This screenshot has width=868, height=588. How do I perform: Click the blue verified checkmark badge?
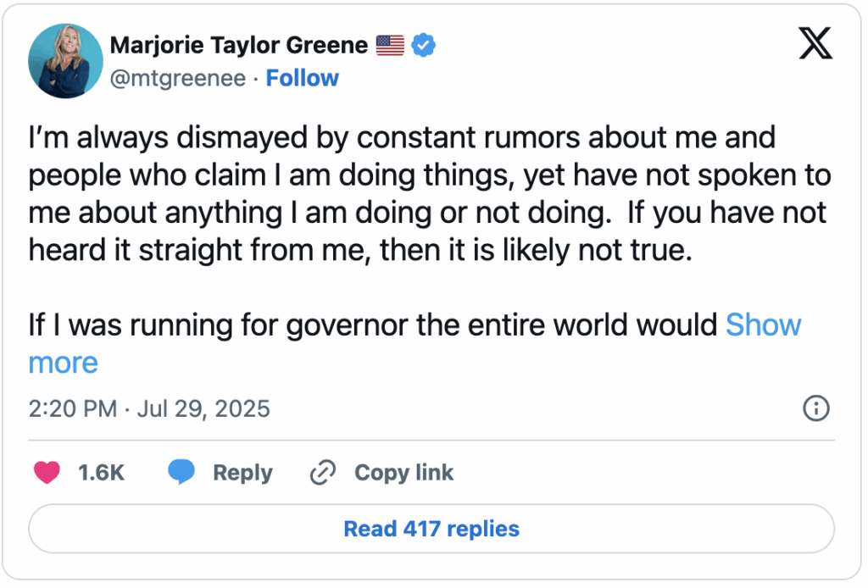click(x=424, y=45)
